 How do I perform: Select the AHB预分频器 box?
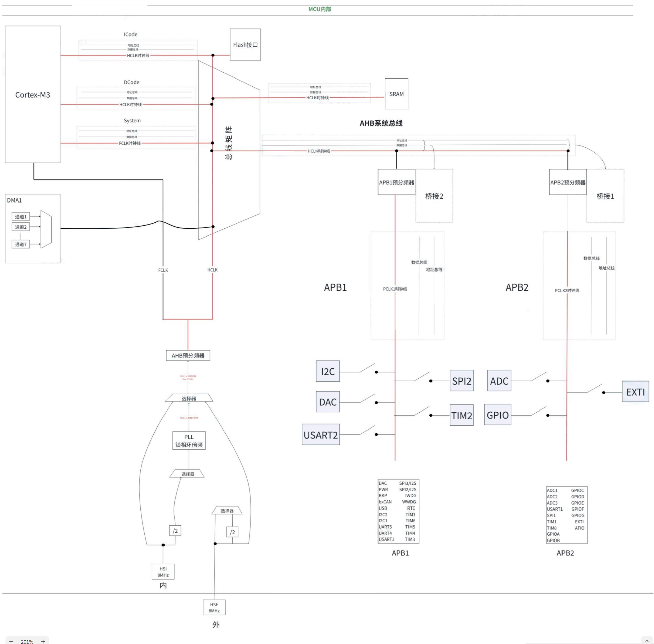point(188,355)
